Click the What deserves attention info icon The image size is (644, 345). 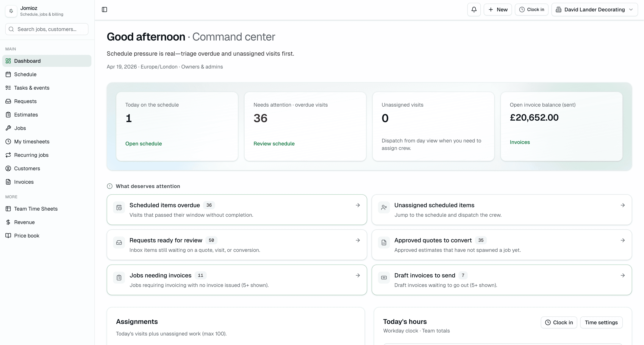click(x=110, y=186)
